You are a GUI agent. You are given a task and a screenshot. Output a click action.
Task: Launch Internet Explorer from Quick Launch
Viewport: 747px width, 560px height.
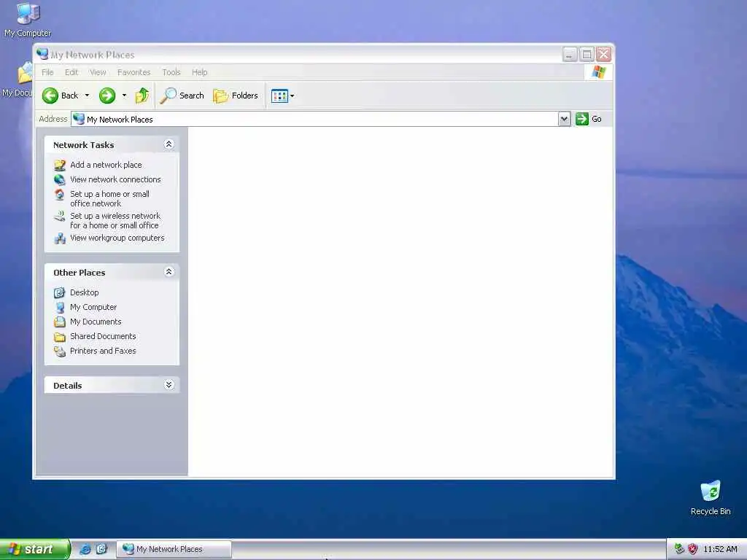pyautogui.click(x=85, y=549)
